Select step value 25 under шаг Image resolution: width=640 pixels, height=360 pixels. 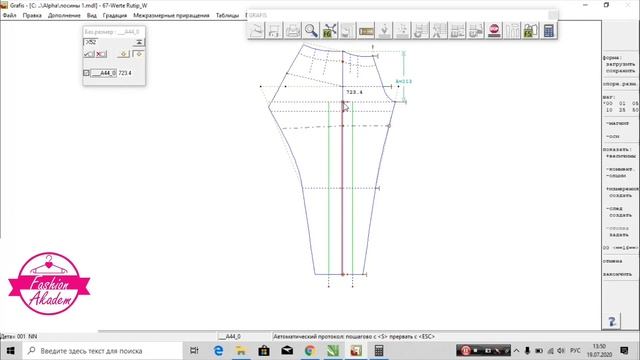(622, 110)
